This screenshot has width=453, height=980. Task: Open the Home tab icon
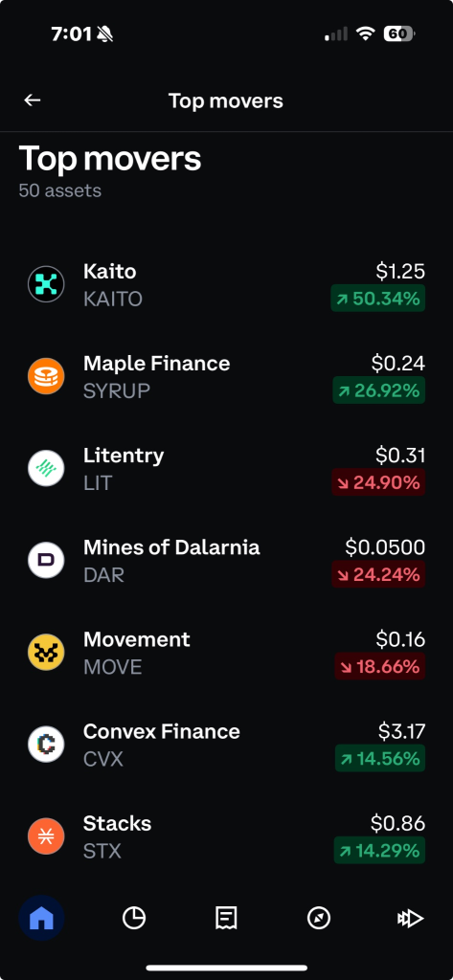pos(41,918)
